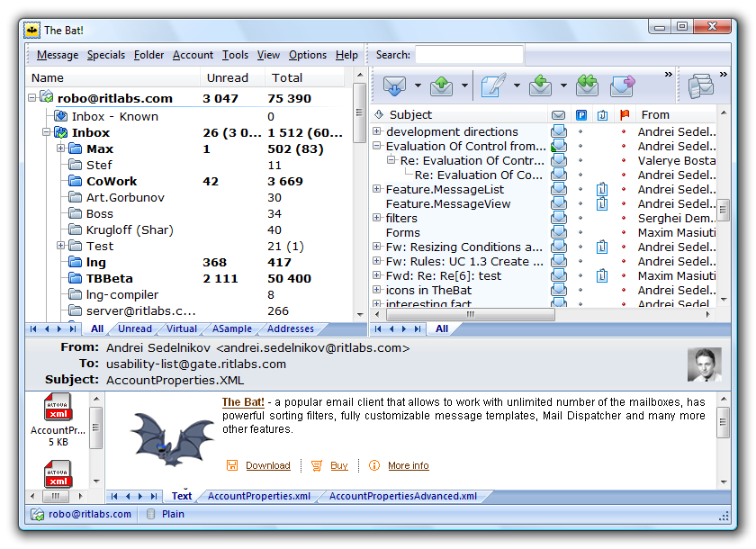756x549 pixels.
Task: Click the parked 'P' column header
Action: [x=581, y=115]
